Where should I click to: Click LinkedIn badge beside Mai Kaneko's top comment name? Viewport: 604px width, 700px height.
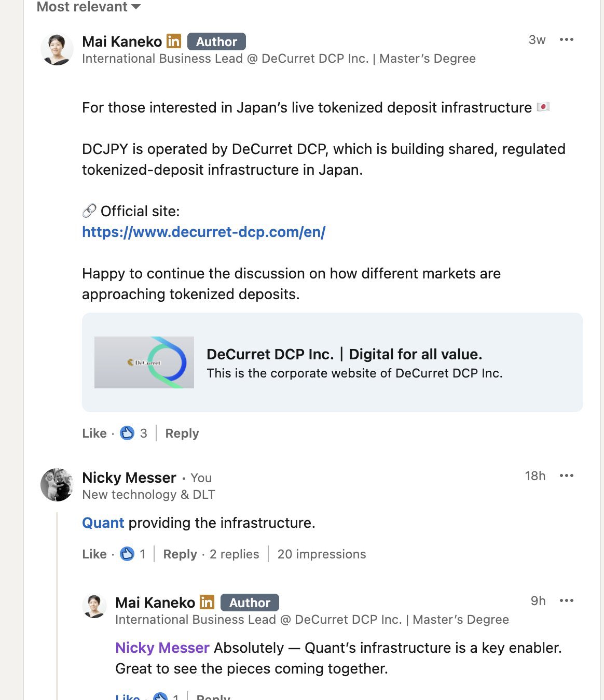174,41
